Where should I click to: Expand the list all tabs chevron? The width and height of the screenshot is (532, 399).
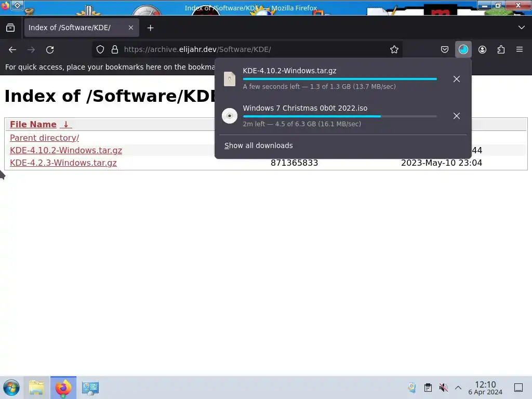click(x=522, y=28)
